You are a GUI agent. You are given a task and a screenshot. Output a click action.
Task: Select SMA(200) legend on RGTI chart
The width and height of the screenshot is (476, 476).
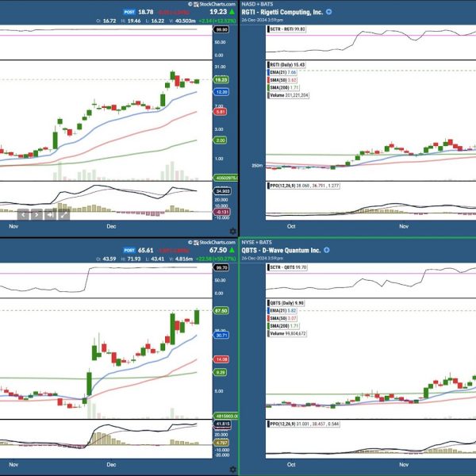(x=283, y=87)
